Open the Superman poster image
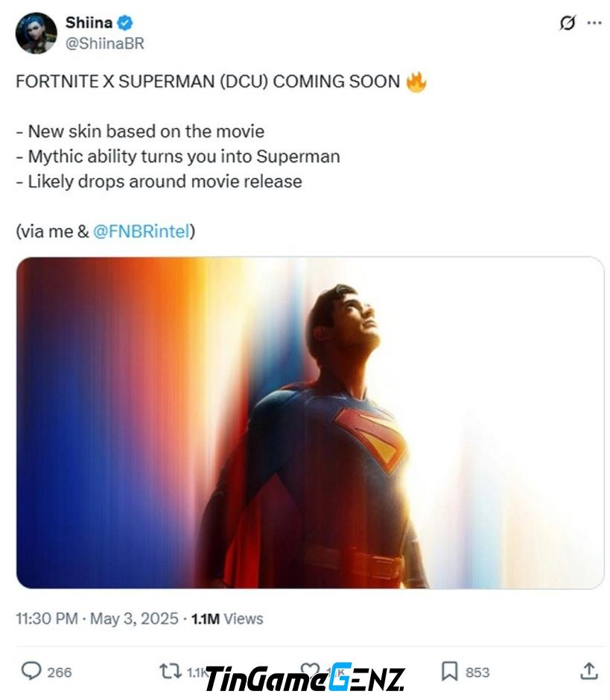This screenshot has height=700, width=610. point(311,423)
